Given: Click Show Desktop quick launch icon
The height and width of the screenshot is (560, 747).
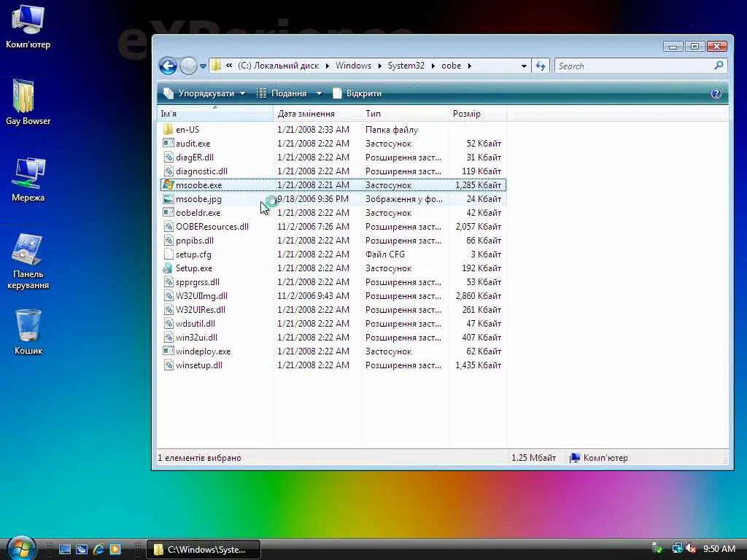Looking at the screenshot, I should (x=65, y=549).
